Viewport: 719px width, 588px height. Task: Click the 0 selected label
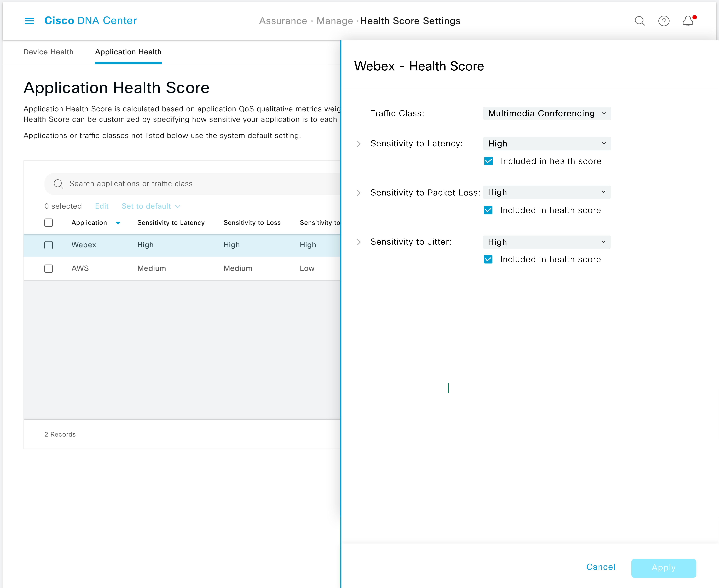tap(63, 206)
